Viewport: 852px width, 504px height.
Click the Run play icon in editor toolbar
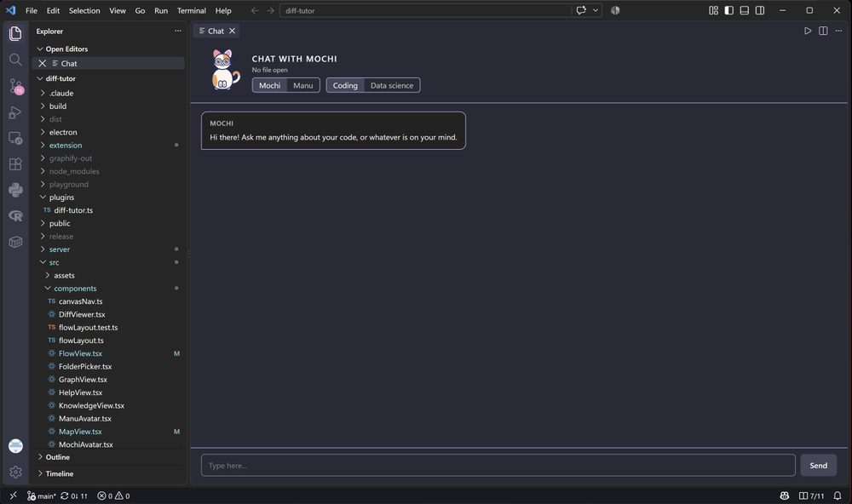[x=808, y=31]
